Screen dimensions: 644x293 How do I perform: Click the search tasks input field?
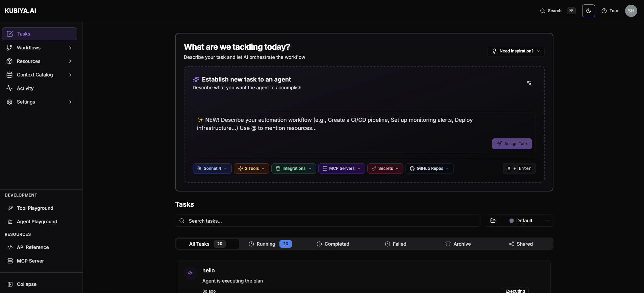328,221
